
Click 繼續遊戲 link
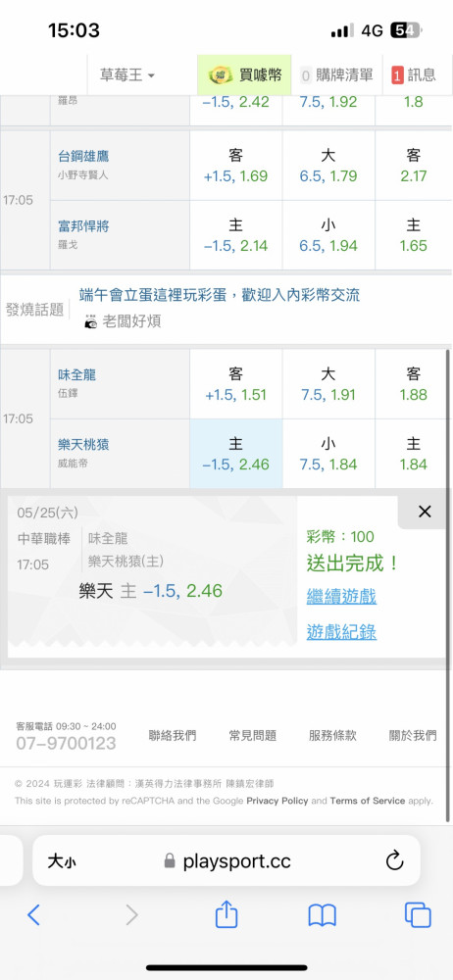[341, 596]
